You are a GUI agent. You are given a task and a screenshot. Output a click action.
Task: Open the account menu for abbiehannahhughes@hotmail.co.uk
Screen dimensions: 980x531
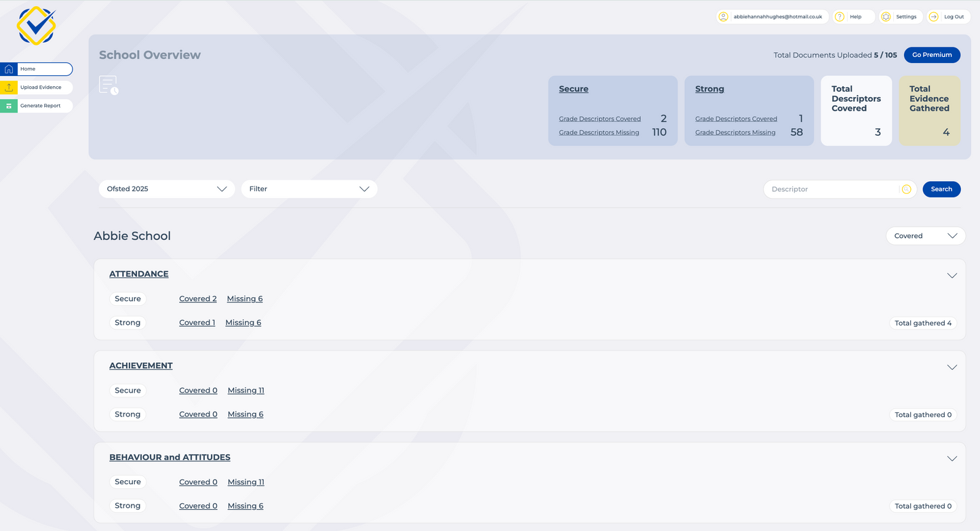click(x=772, y=16)
